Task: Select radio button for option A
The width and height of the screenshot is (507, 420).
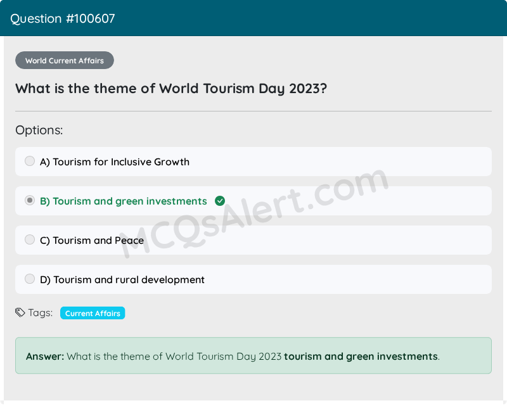Action: 30,161
